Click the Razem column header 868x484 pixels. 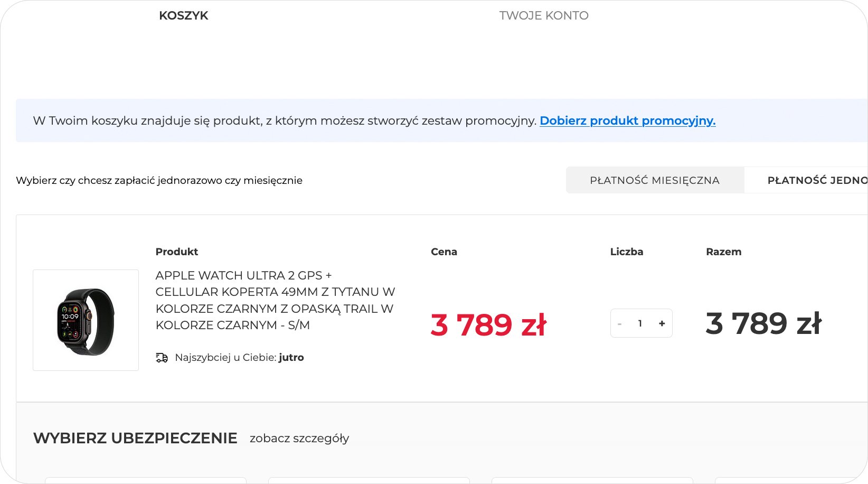click(723, 252)
